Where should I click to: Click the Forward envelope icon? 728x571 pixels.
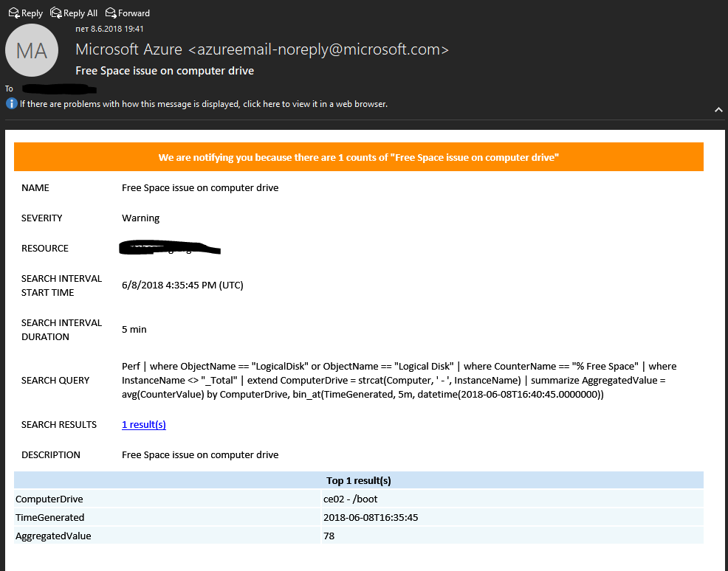pyautogui.click(x=111, y=13)
